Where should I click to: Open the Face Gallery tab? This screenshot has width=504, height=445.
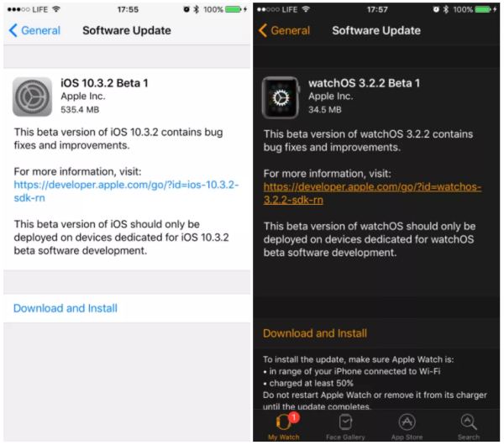[x=345, y=425]
